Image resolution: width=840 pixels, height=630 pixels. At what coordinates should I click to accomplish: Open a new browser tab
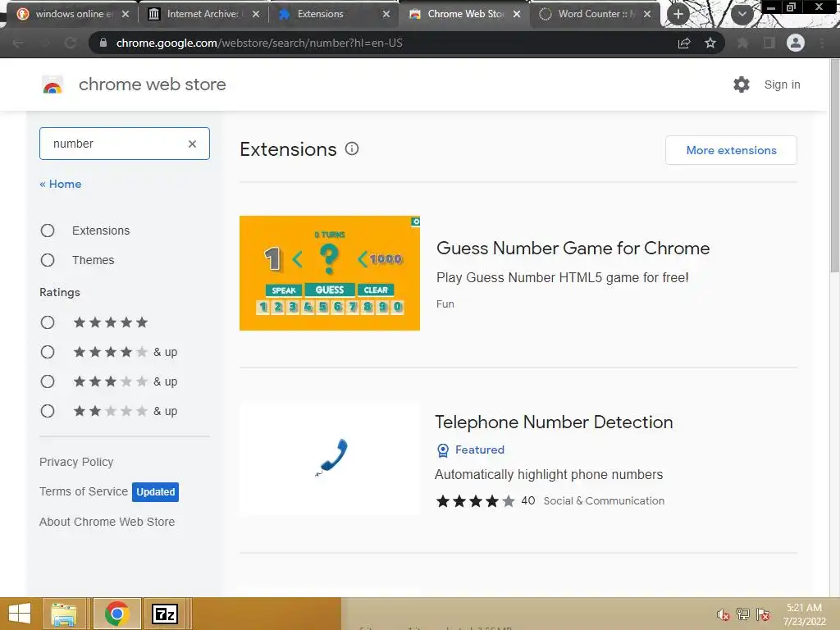click(678, 14)
